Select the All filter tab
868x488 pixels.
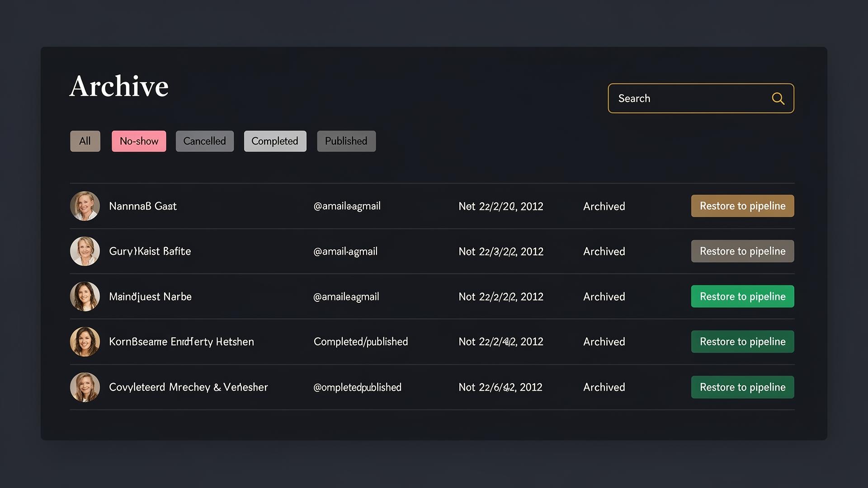[x=85, y=141]
